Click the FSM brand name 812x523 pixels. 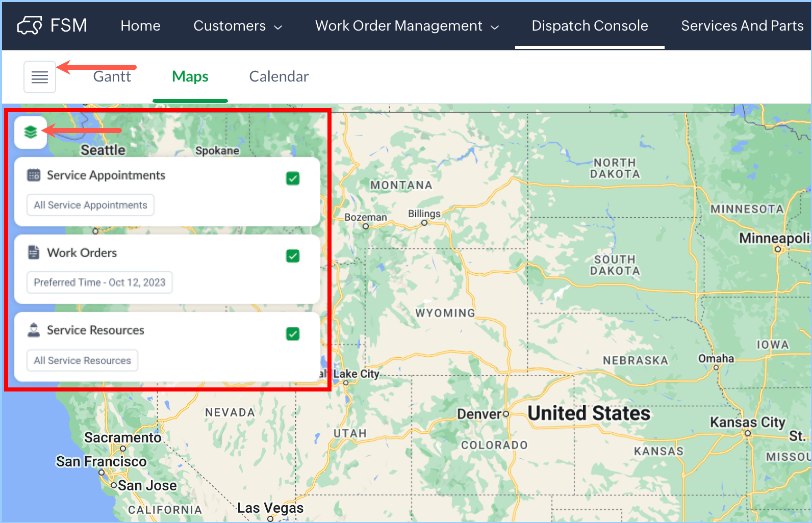69,25
